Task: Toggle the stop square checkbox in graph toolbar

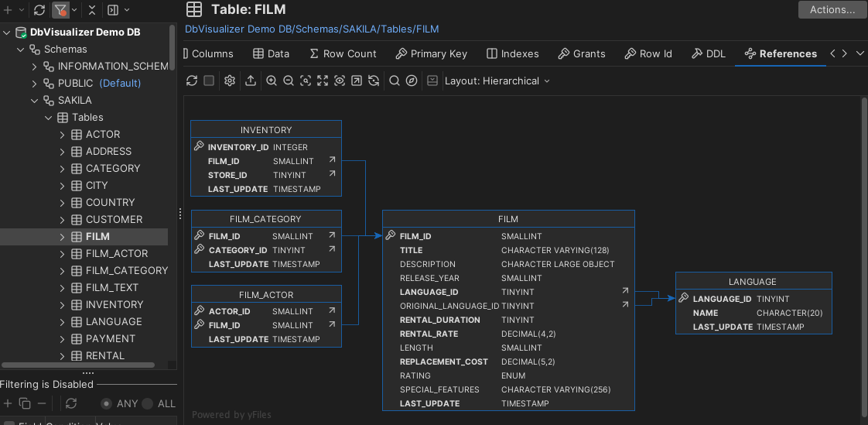Action: pyautogui.click(x=209, y=81)
